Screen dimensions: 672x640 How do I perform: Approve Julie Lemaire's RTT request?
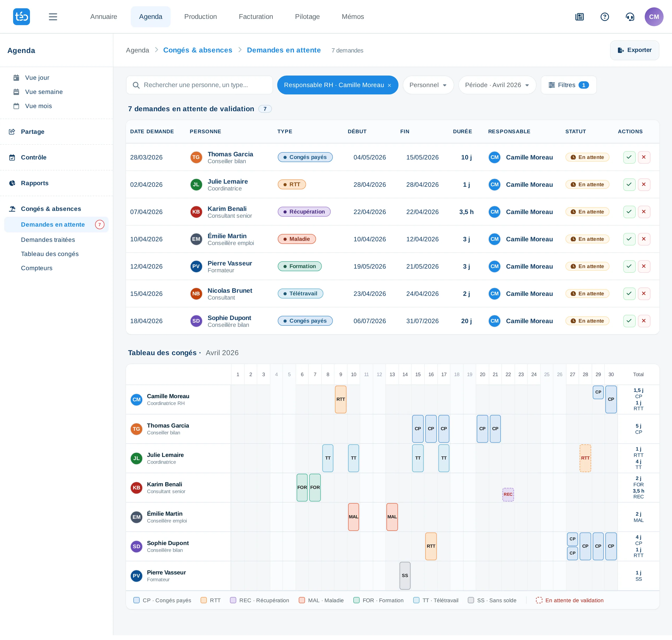pos(629,185)
